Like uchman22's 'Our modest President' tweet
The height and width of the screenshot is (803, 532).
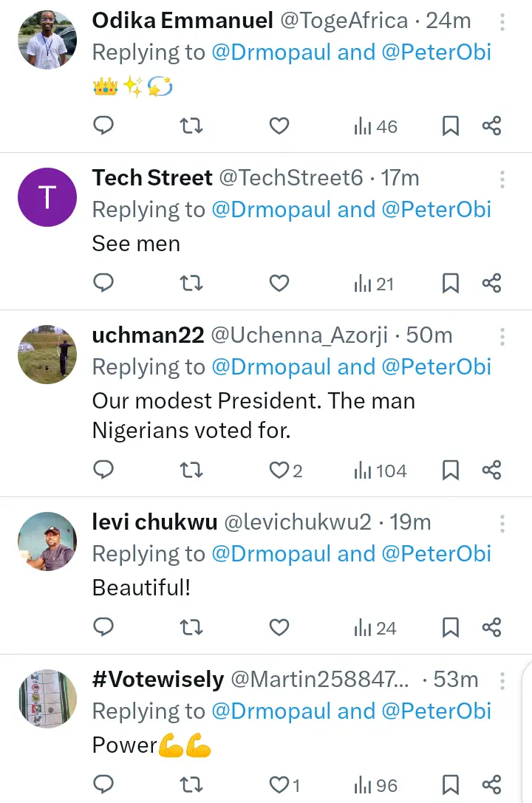279,471
